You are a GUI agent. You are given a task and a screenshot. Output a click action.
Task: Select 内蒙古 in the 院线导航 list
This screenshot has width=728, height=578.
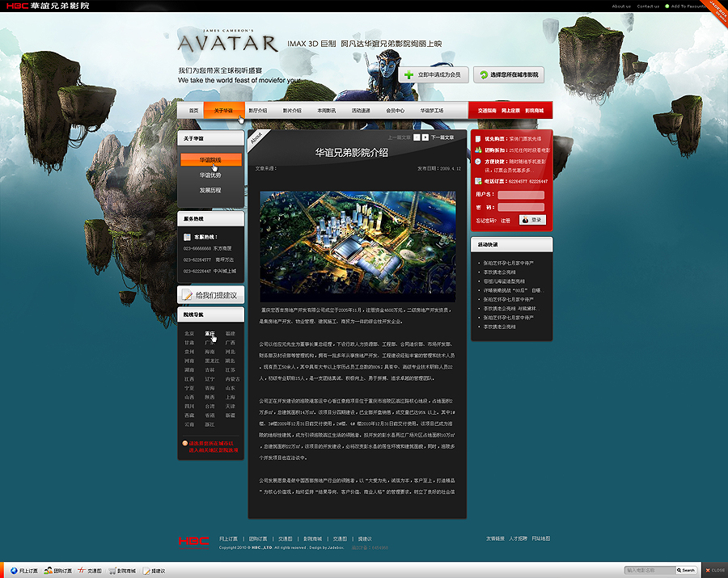tap(233, 379)
